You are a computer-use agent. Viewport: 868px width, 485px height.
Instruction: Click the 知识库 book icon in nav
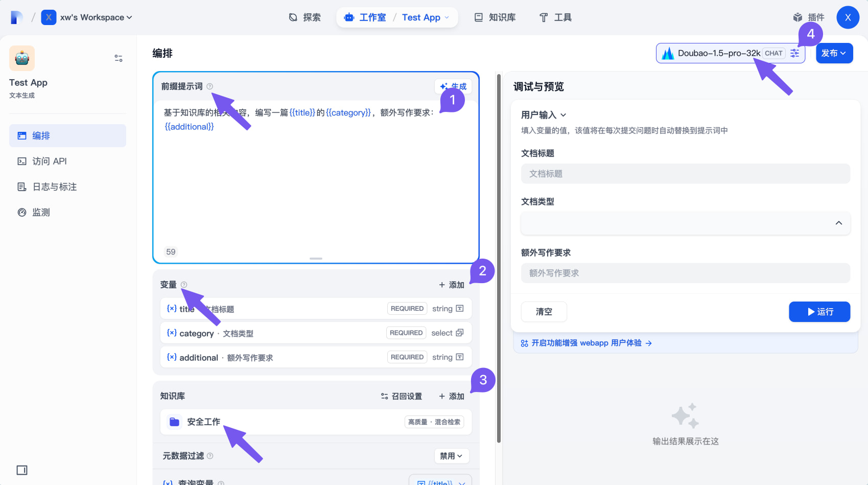click(479, 17)
